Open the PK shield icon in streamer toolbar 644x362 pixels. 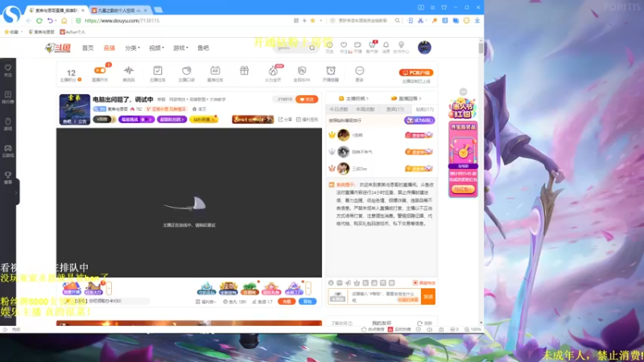coord(302,71)
